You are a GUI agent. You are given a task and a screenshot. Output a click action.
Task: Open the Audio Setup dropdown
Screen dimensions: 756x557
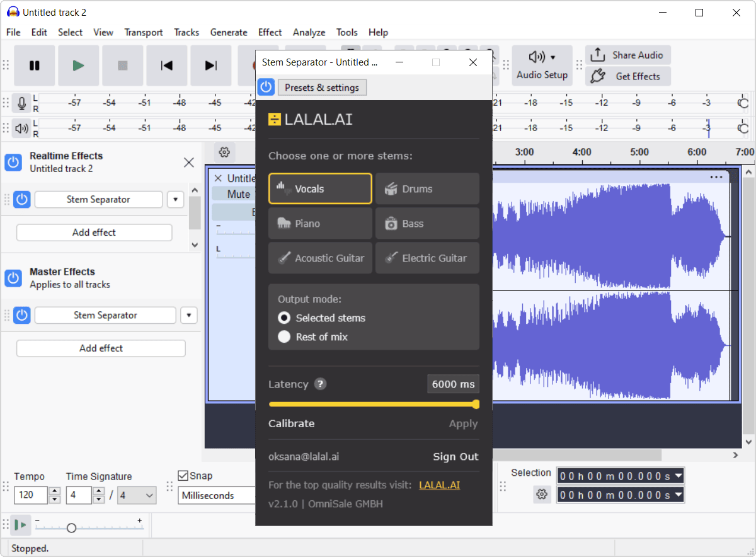click(542, 66)
